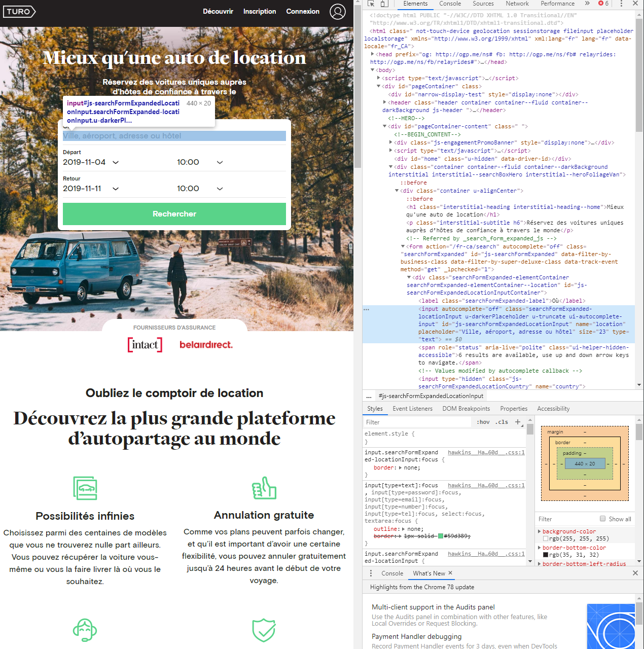Switch to the Network tab
The width and height of the screenshot is (644, 649).
coord(517,4)
